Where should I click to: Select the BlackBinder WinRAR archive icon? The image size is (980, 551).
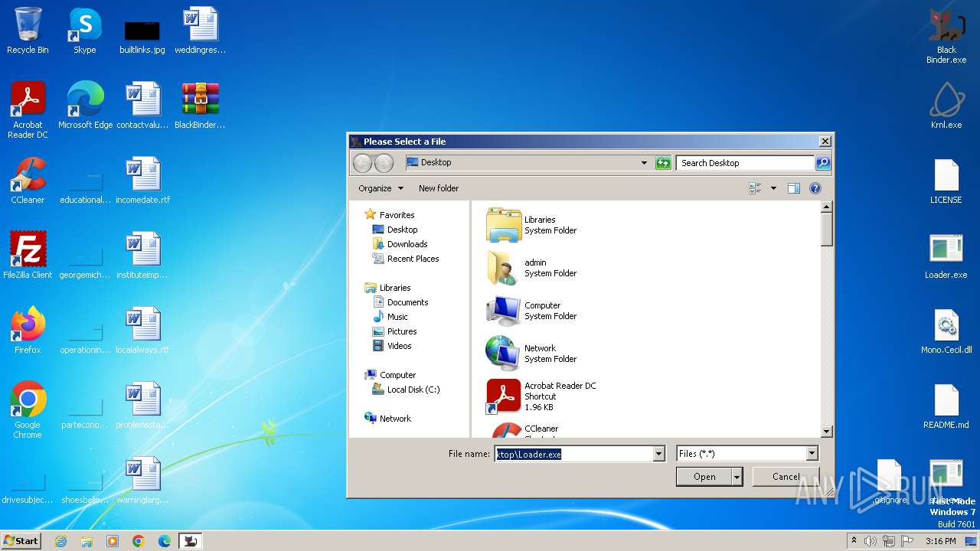pos(200,106)
